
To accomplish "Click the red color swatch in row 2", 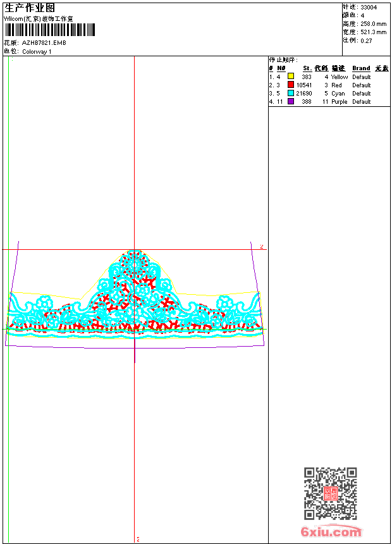I will coord(291,85).
